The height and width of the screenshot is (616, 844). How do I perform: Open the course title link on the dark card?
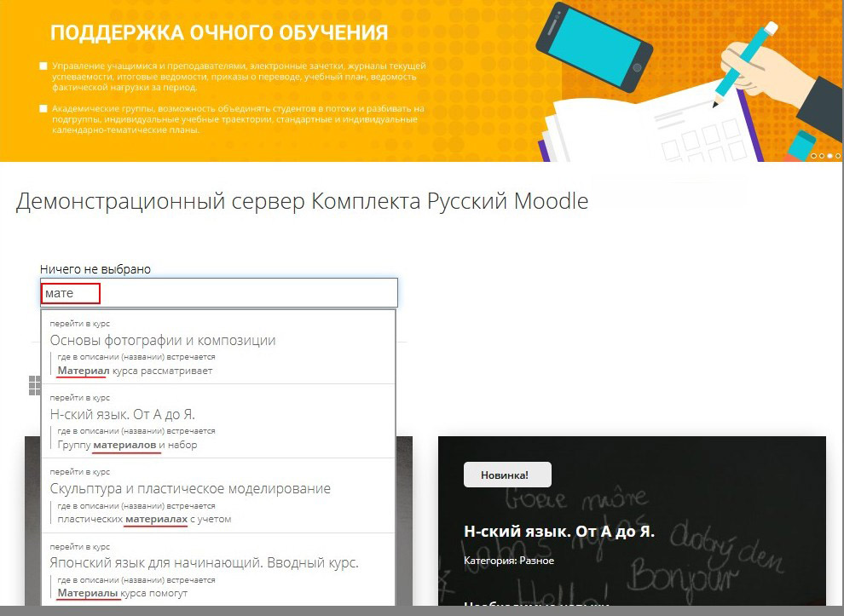click(559, 531)
